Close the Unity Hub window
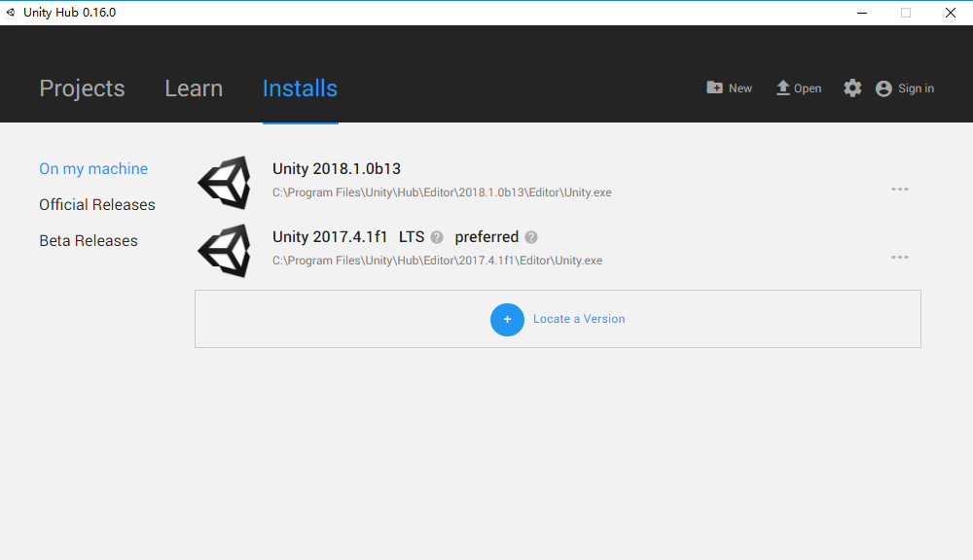The width and height of the screenshot is (973, 560). tap(950, 13)
